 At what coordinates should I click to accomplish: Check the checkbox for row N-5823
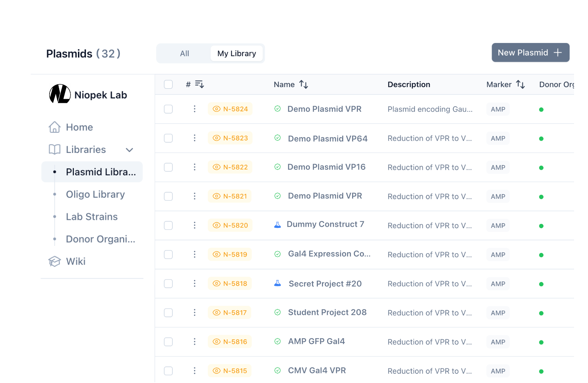tap(168, 138)
